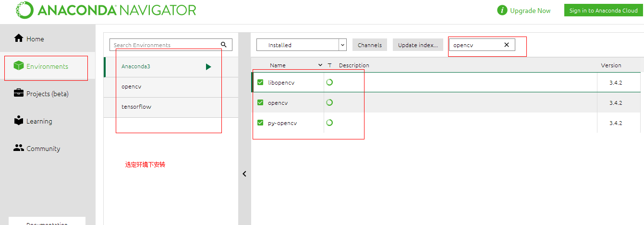Viewport: 644px width, 225px height.
Task: Click the T type column header
Action: click(329, 65)
